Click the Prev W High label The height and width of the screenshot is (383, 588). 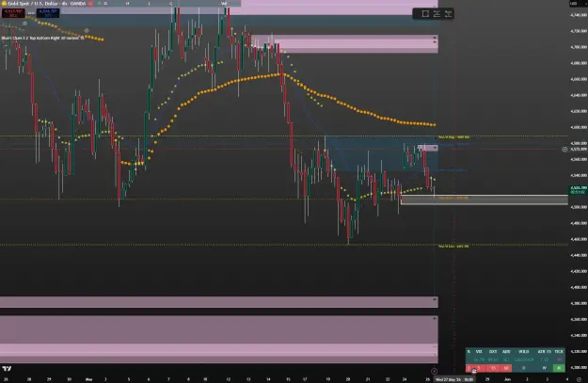[453, 137]
